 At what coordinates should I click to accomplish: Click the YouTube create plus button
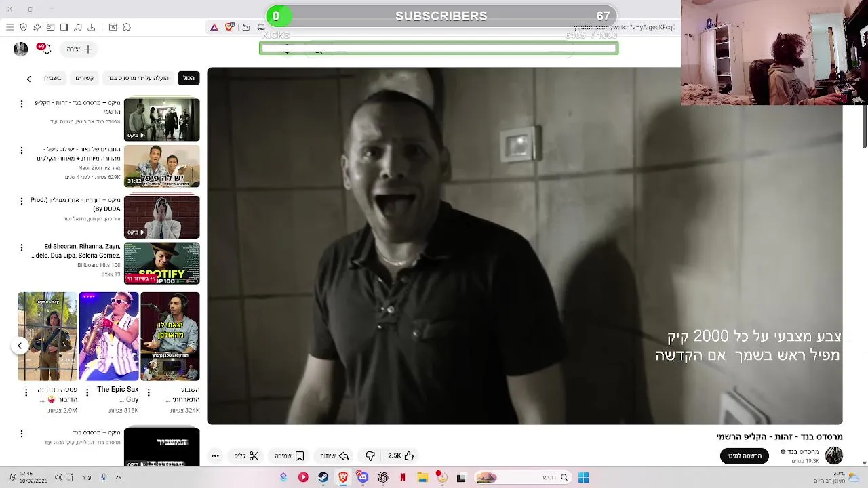(79, 49)
